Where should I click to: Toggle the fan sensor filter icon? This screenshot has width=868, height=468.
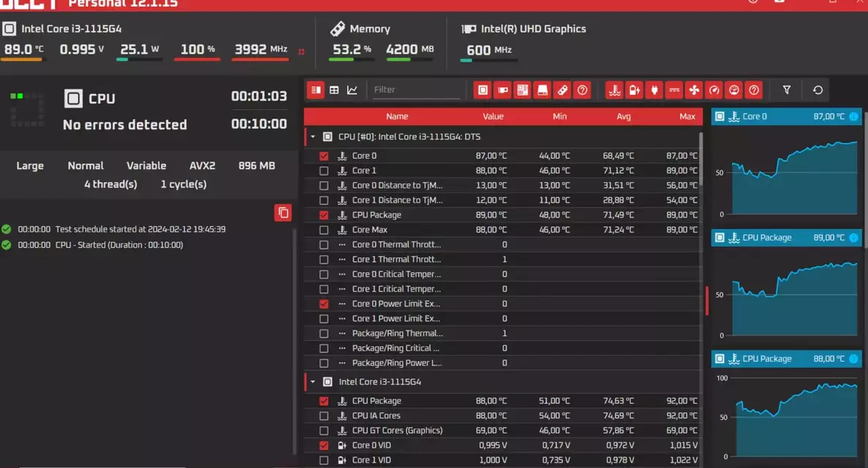[694, 90]
